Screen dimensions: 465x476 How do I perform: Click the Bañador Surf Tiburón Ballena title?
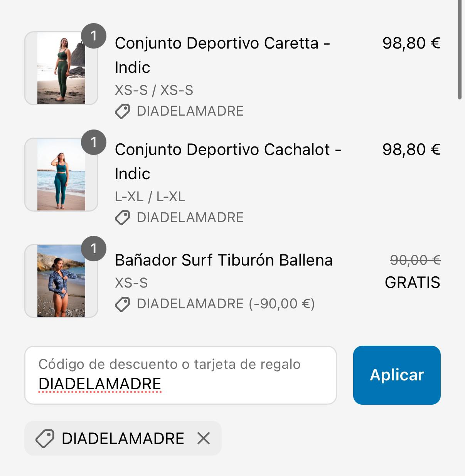224,260
